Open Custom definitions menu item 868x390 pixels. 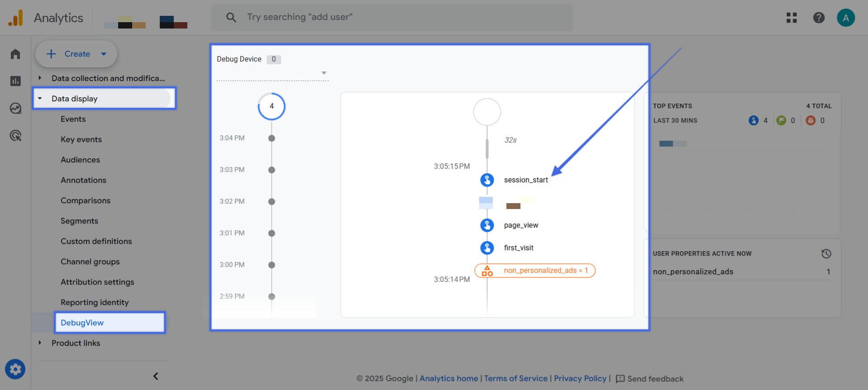pyautogui.click(x=96, y=241)
